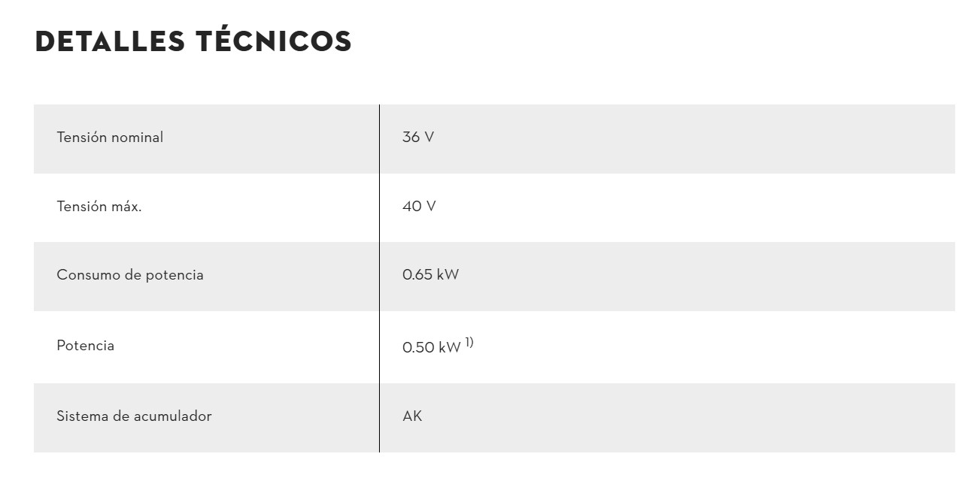
Task: Open the footnote 1) superscript reference
Action: click(x=469, y=343)
